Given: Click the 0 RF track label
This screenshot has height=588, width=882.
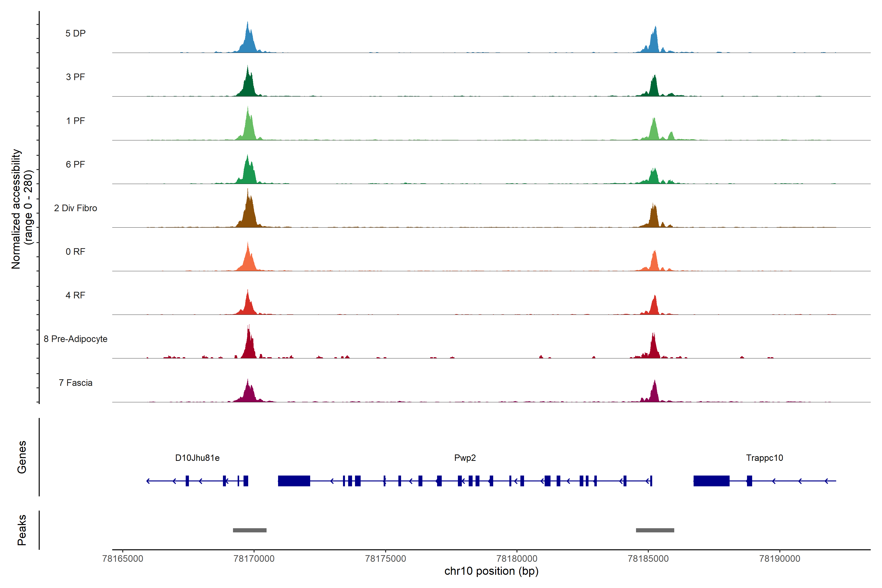Looking at the screenshot, I should click(x=75, y=252).
